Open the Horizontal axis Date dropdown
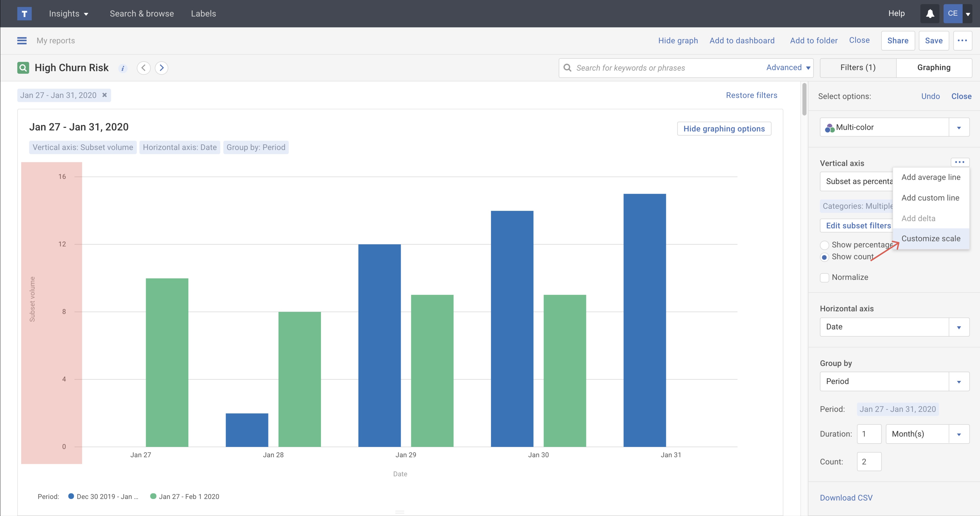Screen dimensions: 980x516 coord(894,327)
